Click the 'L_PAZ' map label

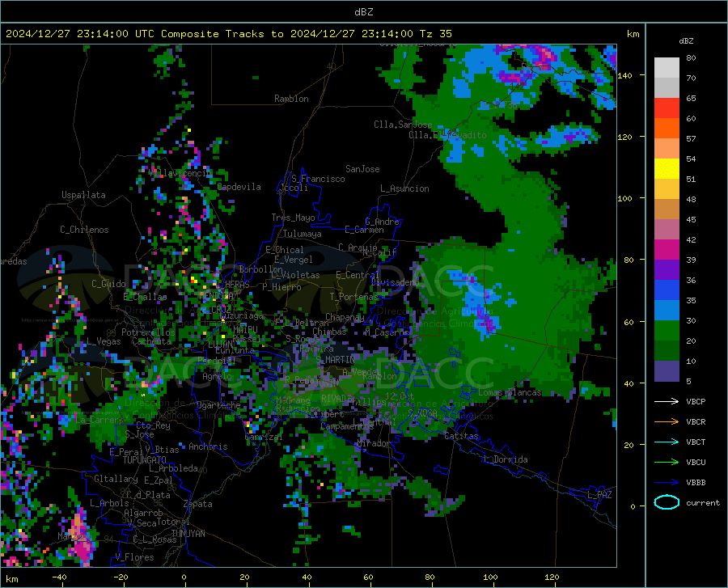[x=599, y=495]
